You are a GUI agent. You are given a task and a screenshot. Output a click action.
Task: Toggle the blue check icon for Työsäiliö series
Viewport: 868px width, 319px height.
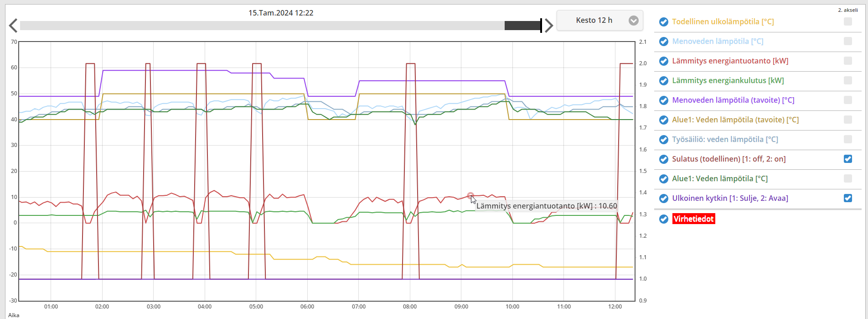(664, 140)
